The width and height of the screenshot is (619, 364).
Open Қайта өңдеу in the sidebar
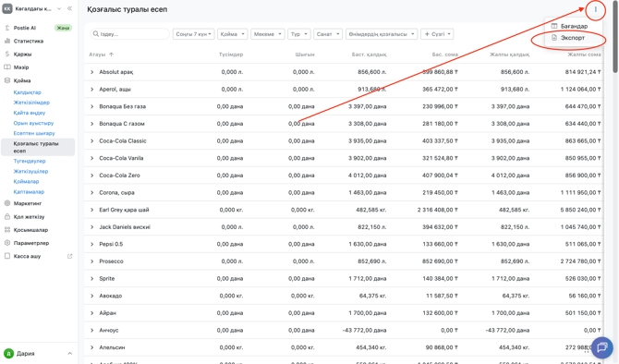point(30,113)
